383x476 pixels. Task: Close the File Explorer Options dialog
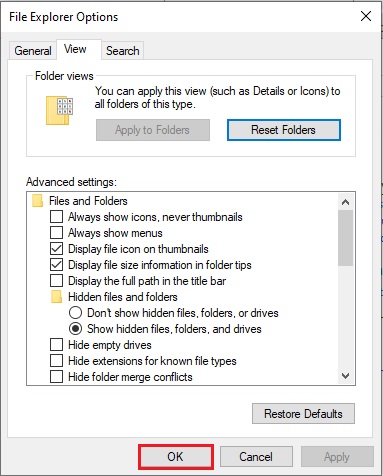point(366,16)
